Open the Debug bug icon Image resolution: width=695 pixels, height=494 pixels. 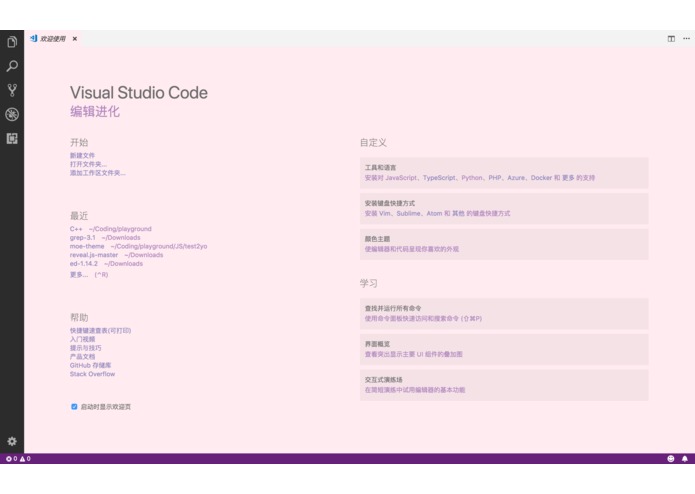click(x=12, y=114)
